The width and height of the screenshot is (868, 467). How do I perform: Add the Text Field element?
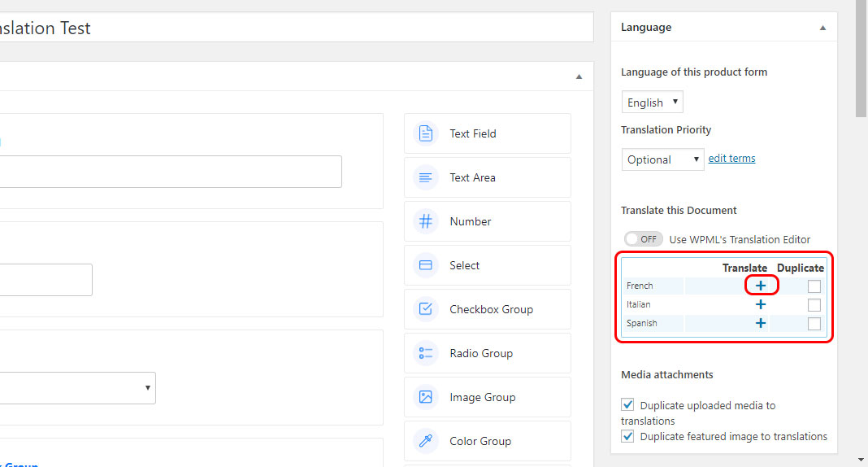point(487,133)
